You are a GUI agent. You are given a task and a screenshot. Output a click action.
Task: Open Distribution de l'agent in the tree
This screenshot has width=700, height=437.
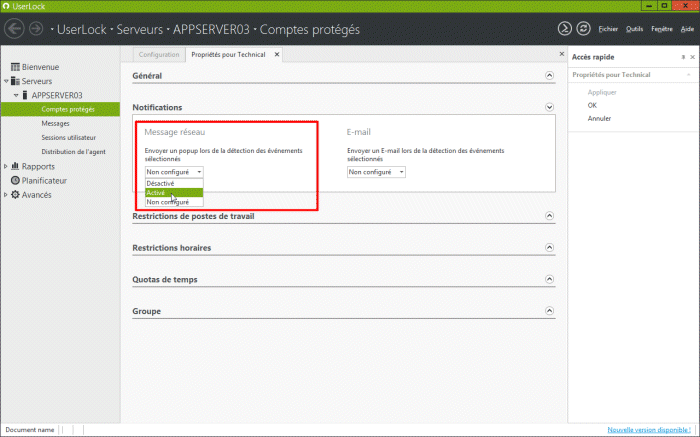(x=74, y=152)
